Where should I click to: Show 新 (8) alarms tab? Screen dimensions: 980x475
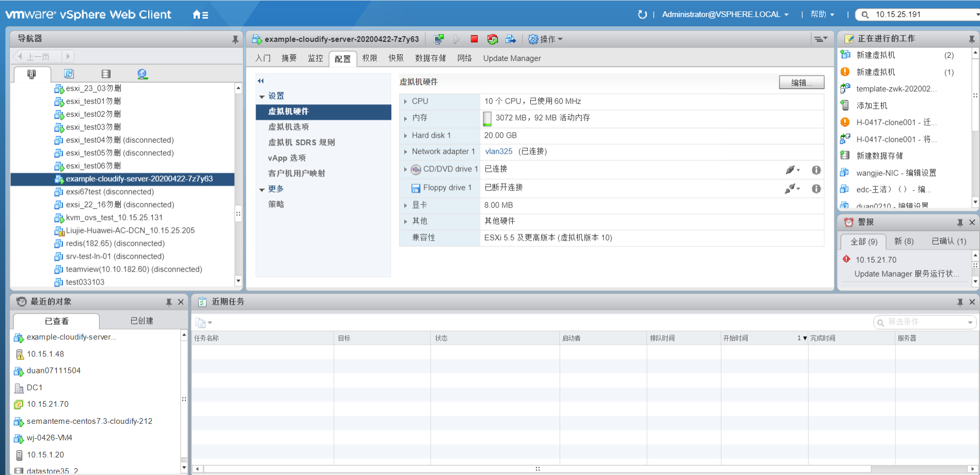[904, 241]
